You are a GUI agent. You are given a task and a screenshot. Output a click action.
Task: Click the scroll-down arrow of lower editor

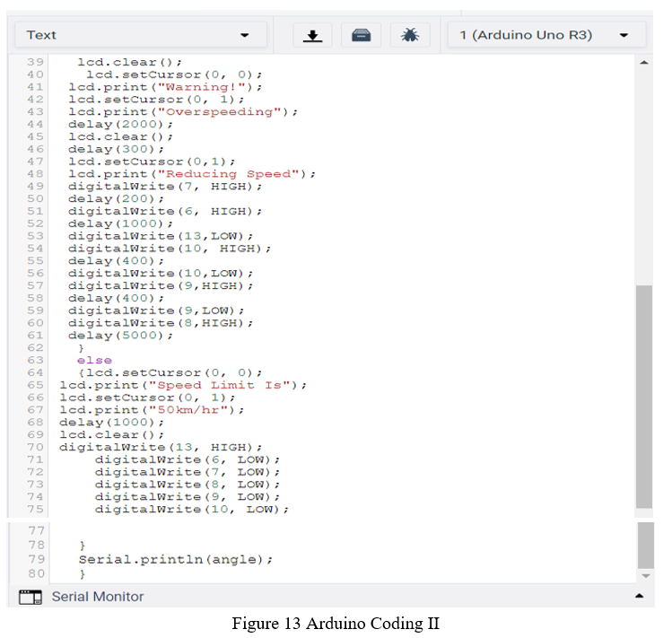click(x=645, y=576)
